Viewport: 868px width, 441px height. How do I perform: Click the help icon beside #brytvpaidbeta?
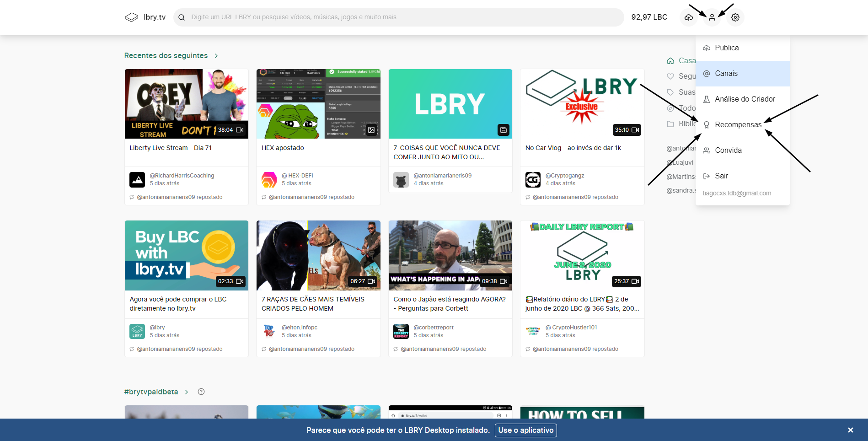pos(201,392)
